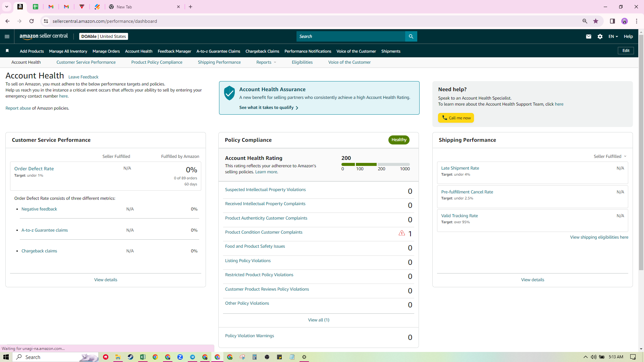Click the Healthy status badge
This screenshot has width=644, height=362.
(x=399, y=140)
